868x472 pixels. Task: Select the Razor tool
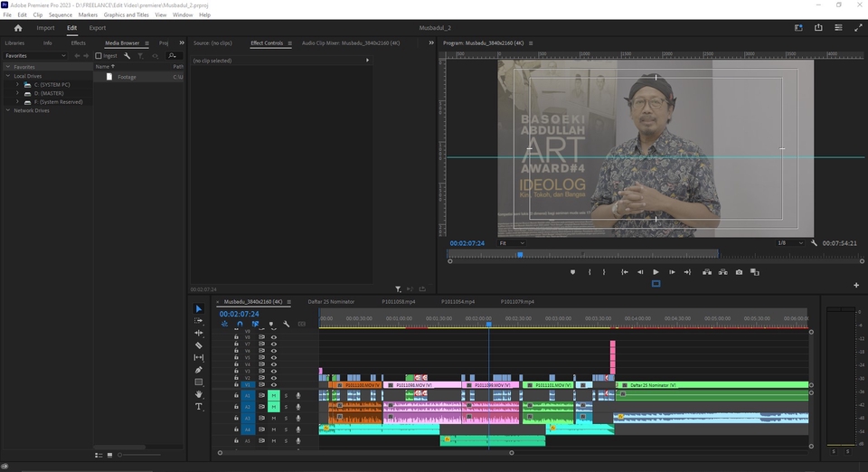pyautogui.click(x=199, y=345)
